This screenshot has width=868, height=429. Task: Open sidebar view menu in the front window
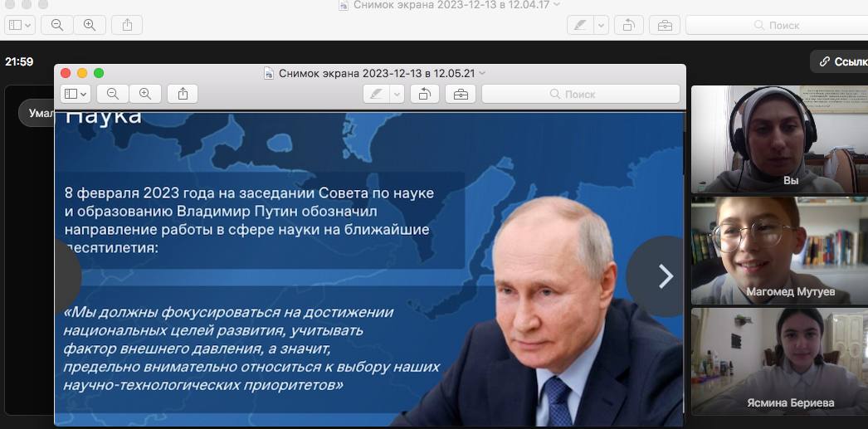tap(76, 94)
